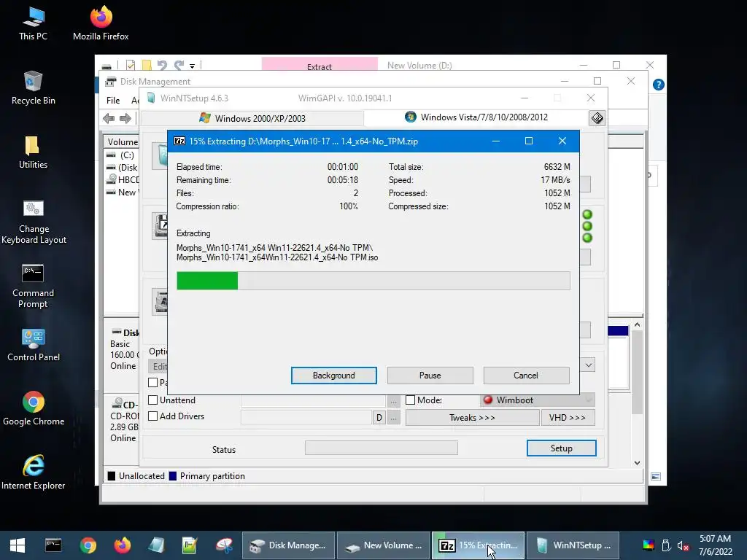
Task: Click the Unallocated black legend swatch
Action: [112, 475]
